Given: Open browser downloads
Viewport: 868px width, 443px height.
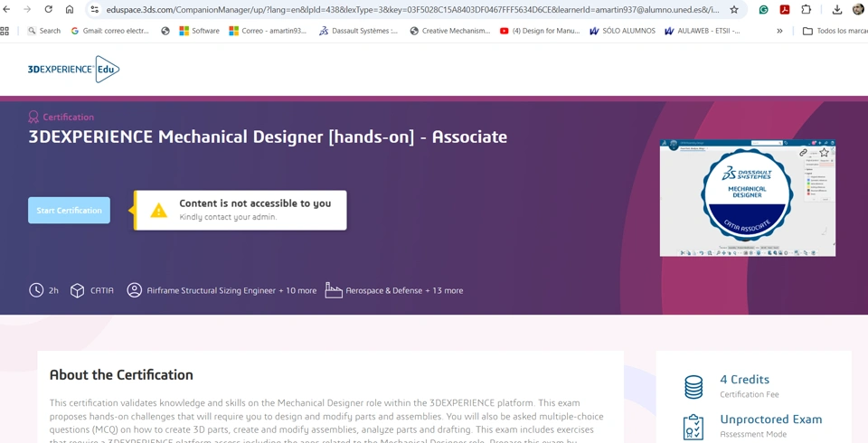Looking at the screenshot, I should point(837,9).
